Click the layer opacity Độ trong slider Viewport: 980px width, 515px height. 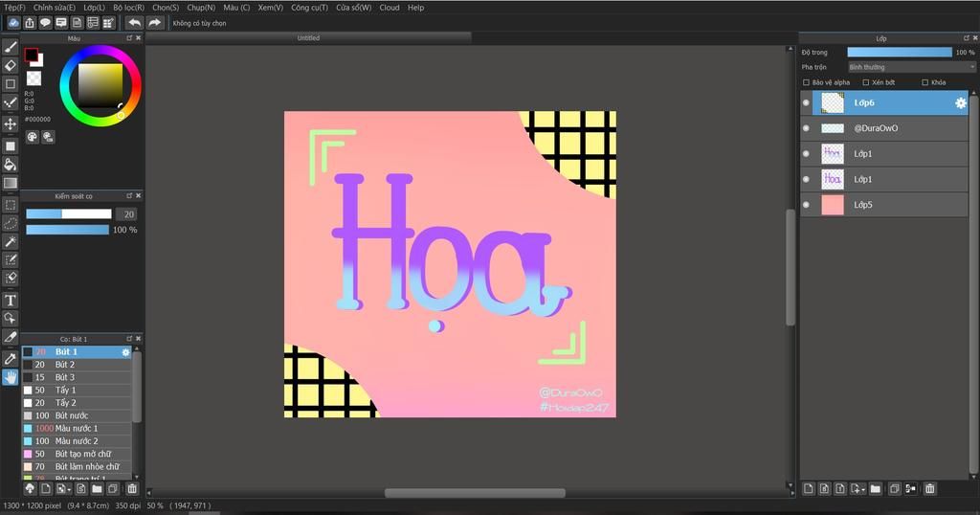pos(900,53)
